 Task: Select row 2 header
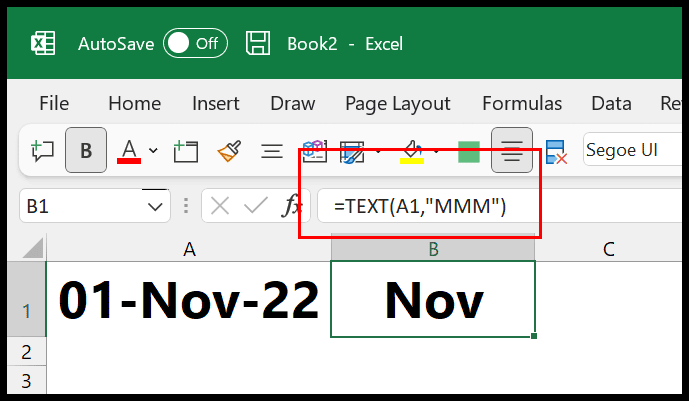26,351
